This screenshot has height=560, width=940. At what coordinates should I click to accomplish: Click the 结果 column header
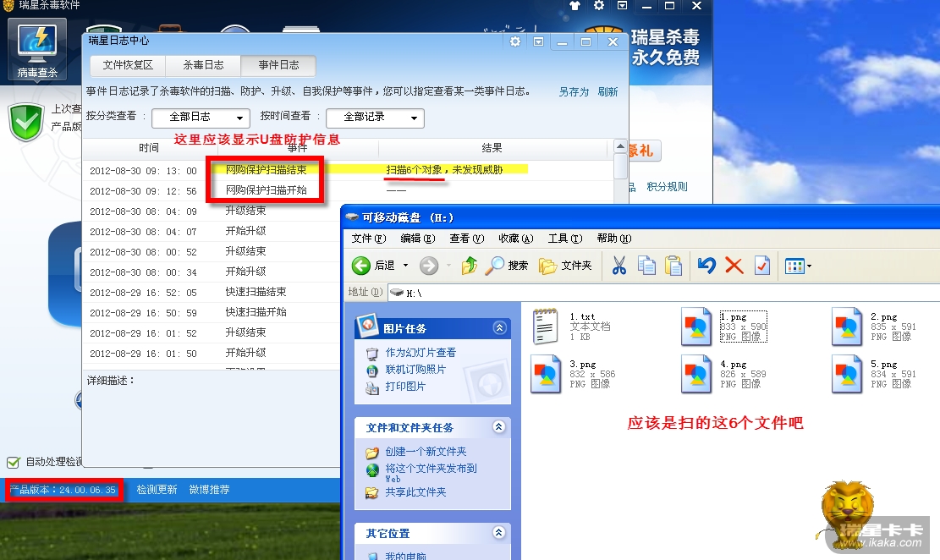[492, 147]
